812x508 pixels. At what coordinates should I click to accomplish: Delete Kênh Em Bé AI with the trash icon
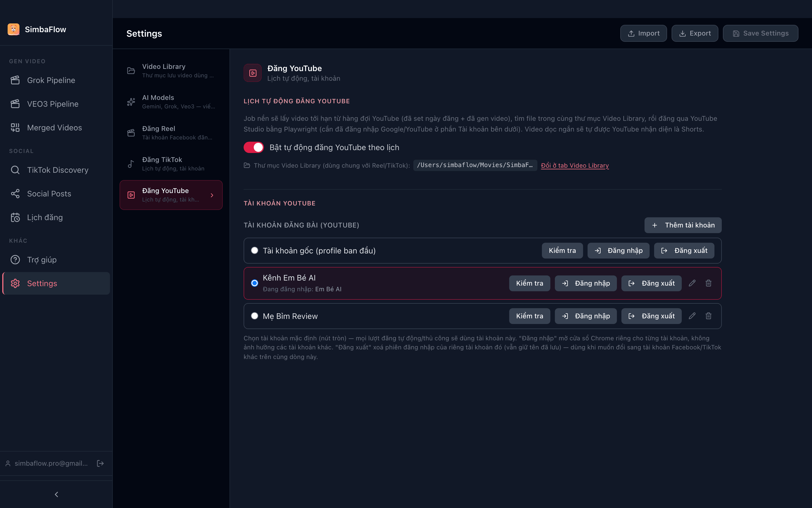(x=708, y=283)
